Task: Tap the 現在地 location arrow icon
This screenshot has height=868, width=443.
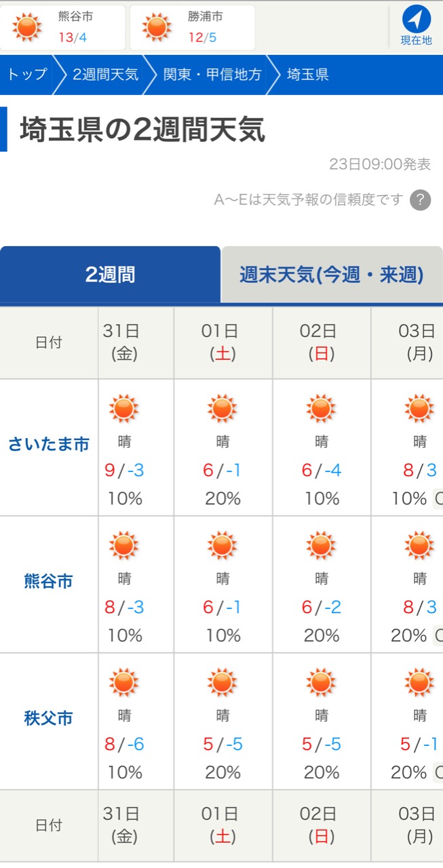Action: (x=416, y=19)
